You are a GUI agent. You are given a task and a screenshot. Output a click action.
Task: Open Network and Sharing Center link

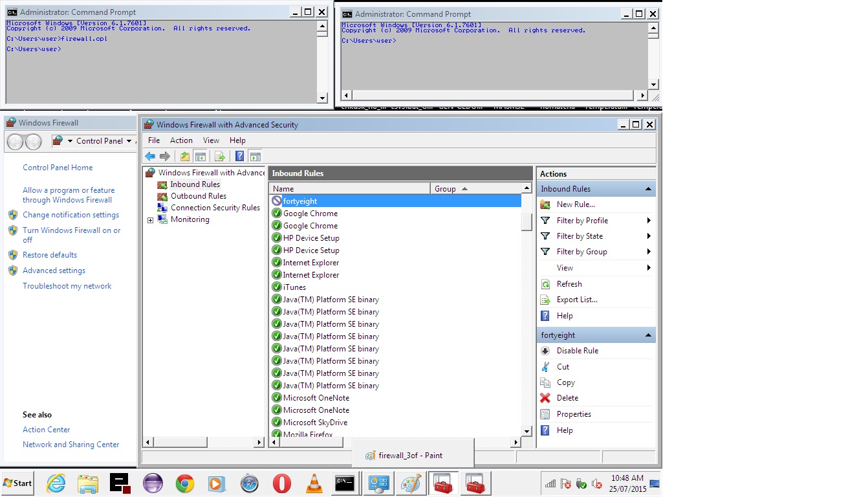click(71, 445)
